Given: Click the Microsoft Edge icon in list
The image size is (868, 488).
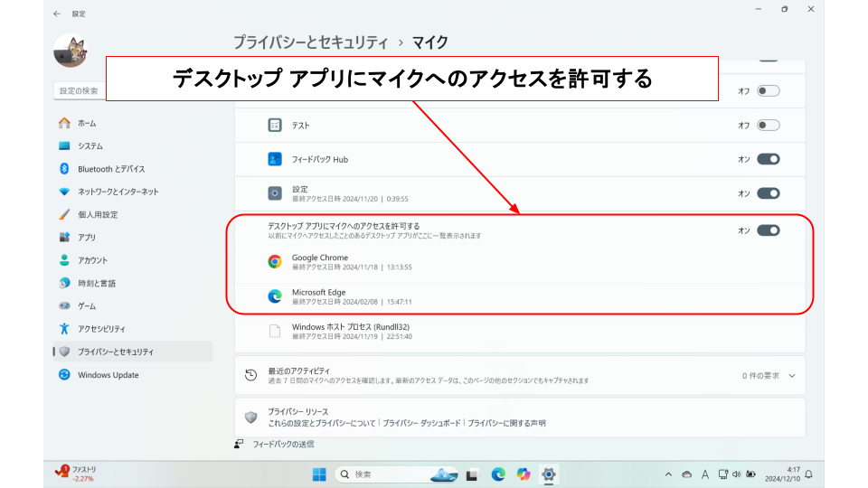Looking at the screenshot, I should point(275,296).
